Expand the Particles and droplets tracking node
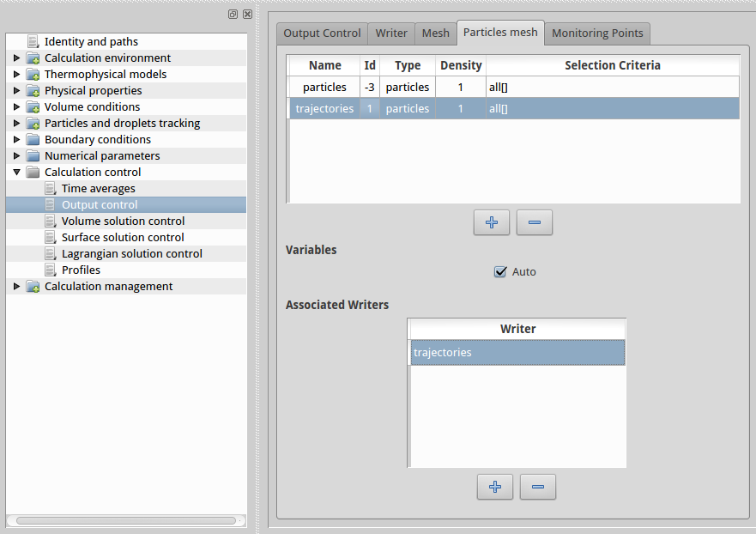The width and height of the screenshot is (756, 534). (16, 124)
